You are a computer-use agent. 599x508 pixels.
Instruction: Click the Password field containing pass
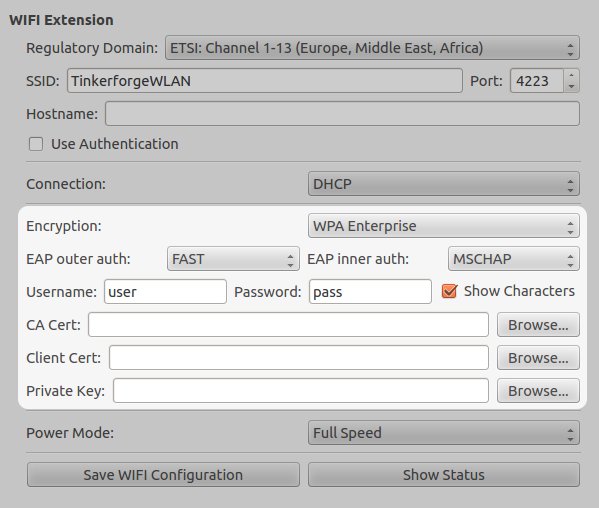coord(370,291)
